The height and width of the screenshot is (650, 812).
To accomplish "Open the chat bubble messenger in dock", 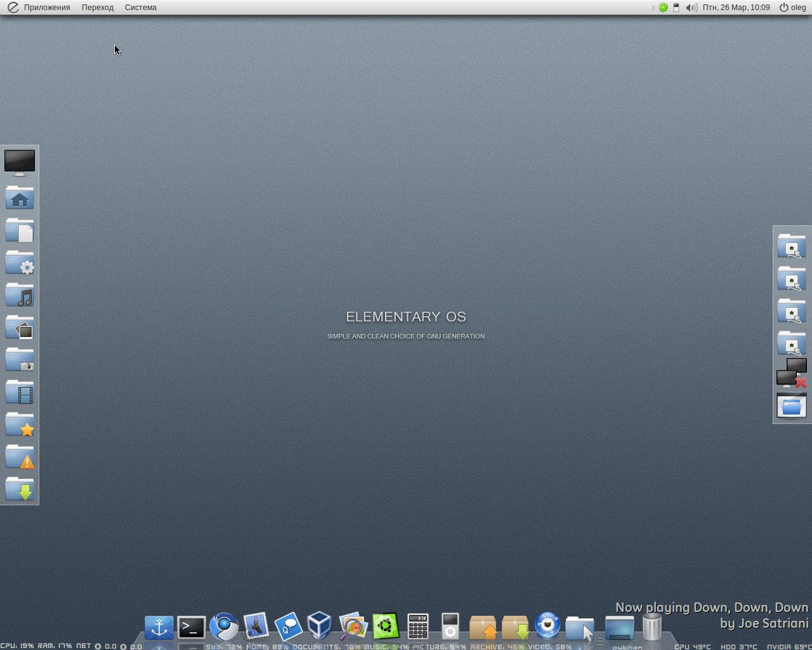I will 289,627.
